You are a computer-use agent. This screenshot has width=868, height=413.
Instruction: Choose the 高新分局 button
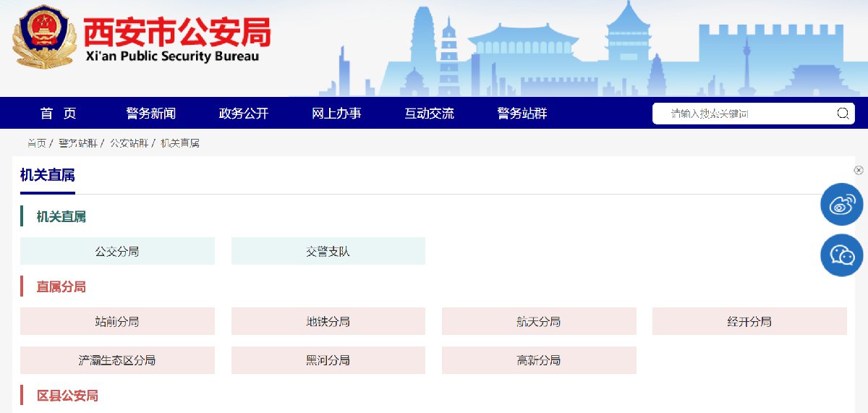[x=539, y=360]
